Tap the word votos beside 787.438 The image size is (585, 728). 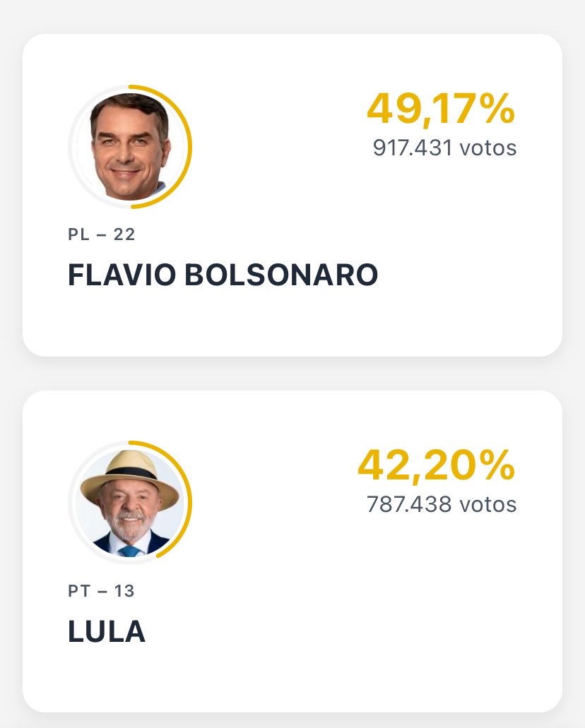pyautogui.click(x=488, y=505)
